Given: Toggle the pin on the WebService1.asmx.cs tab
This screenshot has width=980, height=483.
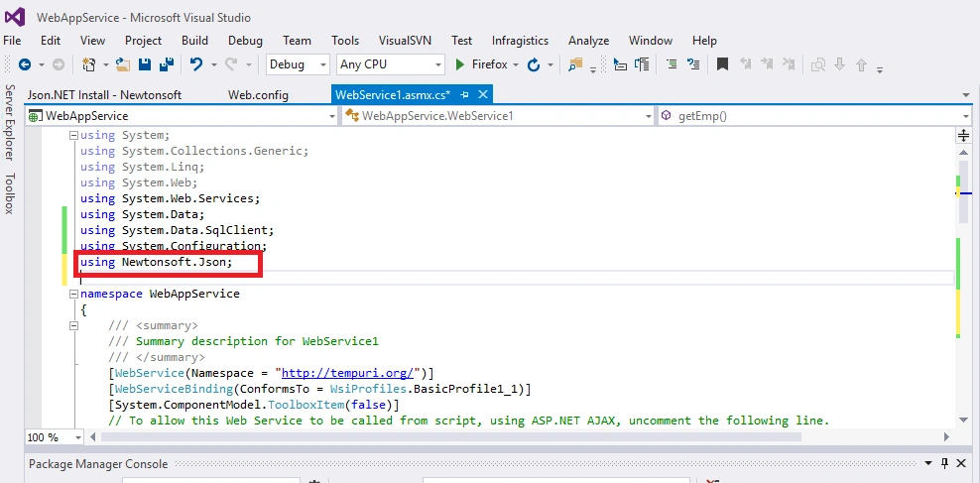Looking at the screenshot, I should (464, 95).
